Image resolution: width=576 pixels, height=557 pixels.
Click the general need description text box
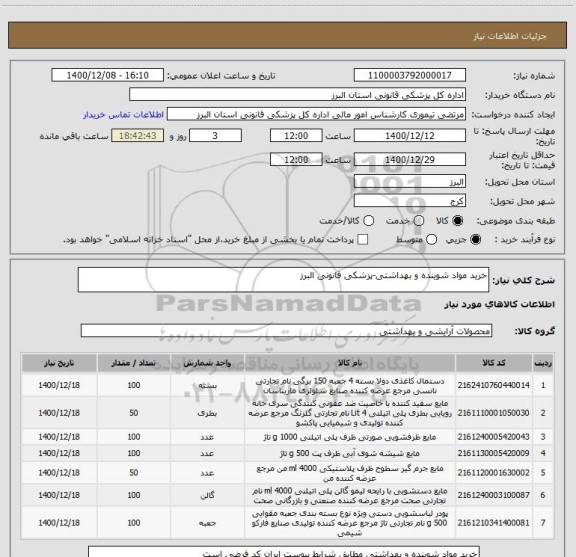(x=283, y=280)
